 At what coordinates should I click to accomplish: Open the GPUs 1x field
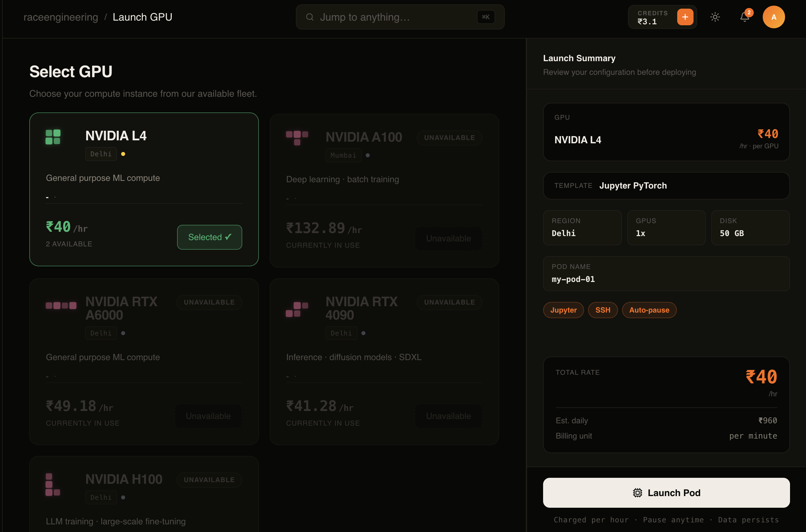(666, 228)
